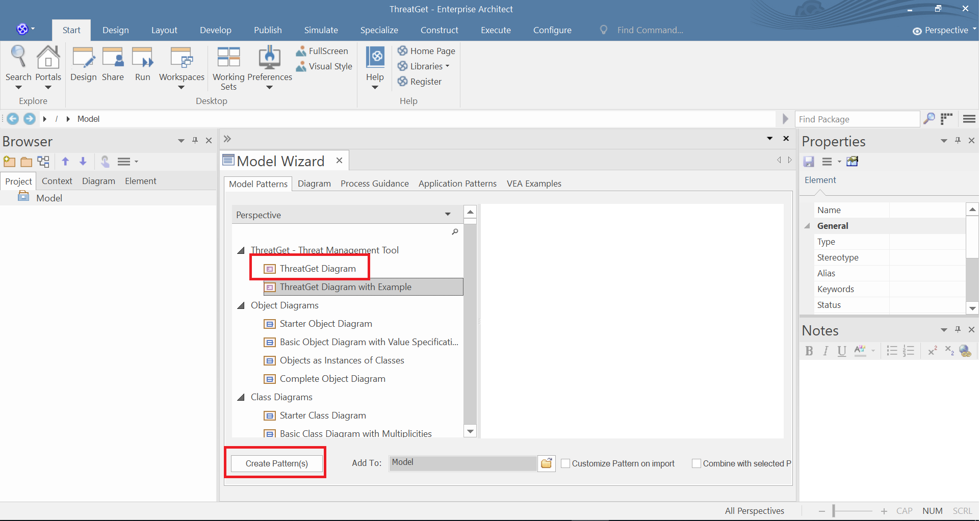The width and height of the screenshot is (980, 521).
Task: Open the Help icon in ribbon
Action: [x=375, y=57]
